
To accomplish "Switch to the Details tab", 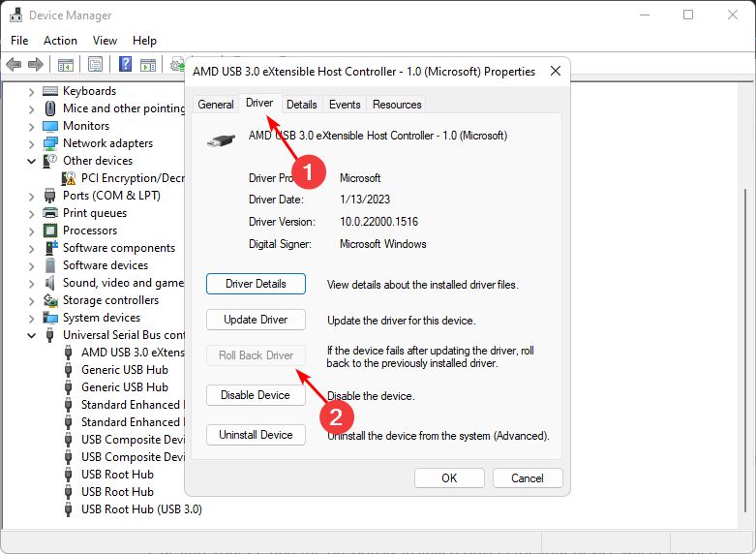I will click(302, 105).
